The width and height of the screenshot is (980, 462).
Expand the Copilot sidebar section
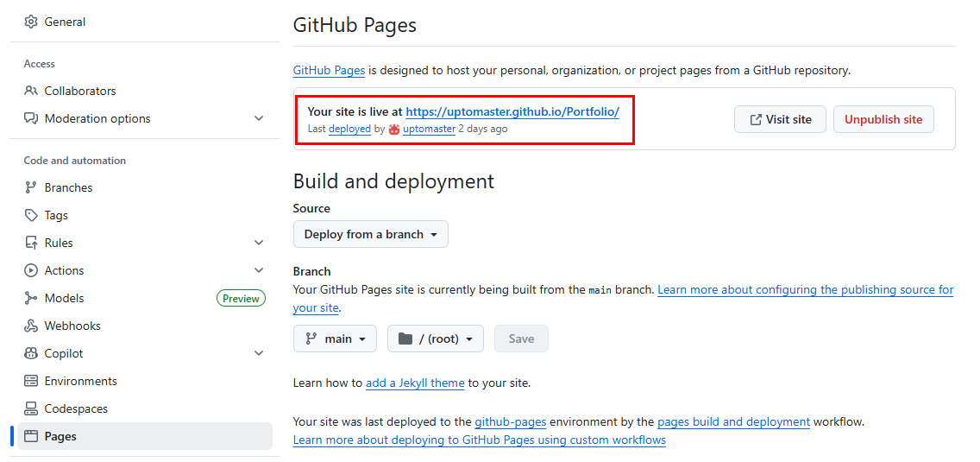tap(259, 353)
